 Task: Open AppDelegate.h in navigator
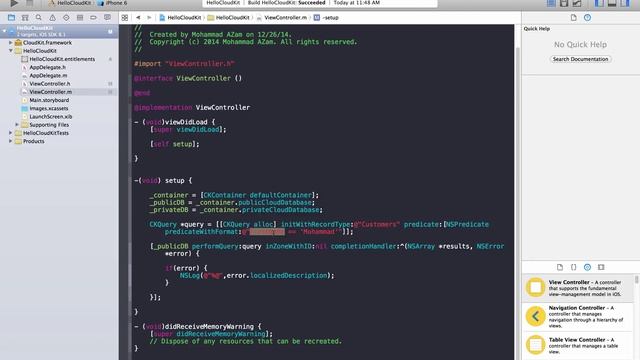(47, 67)
